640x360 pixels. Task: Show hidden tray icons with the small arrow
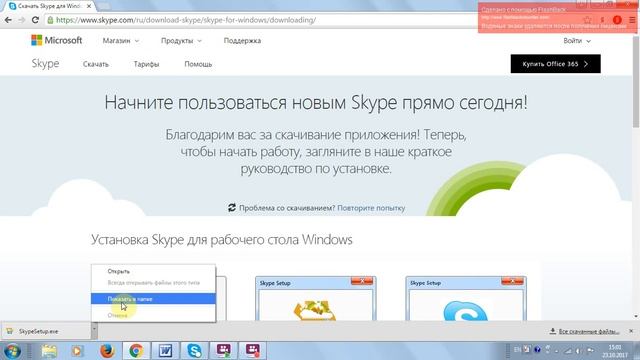pos(558,351)
